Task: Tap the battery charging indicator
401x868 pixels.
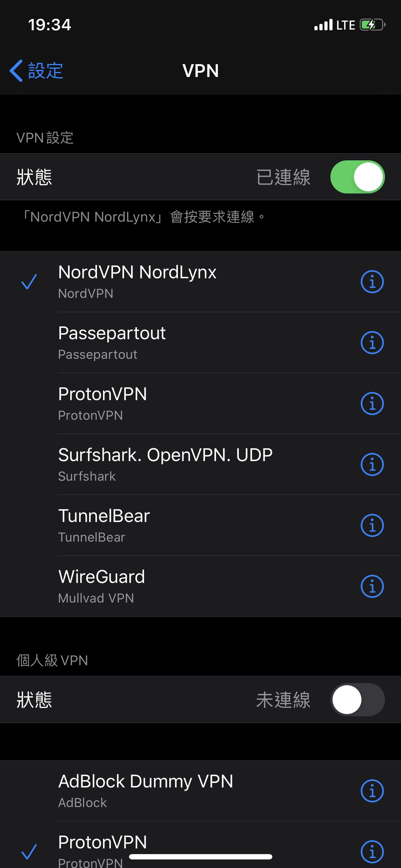Action: [372, 25]
